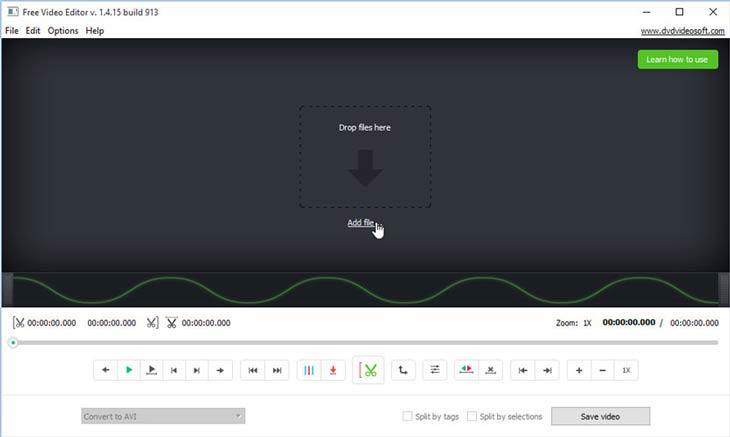Click the red and green triangles selection icon
This screenshot has height=437, width=730.
(466, 370)
